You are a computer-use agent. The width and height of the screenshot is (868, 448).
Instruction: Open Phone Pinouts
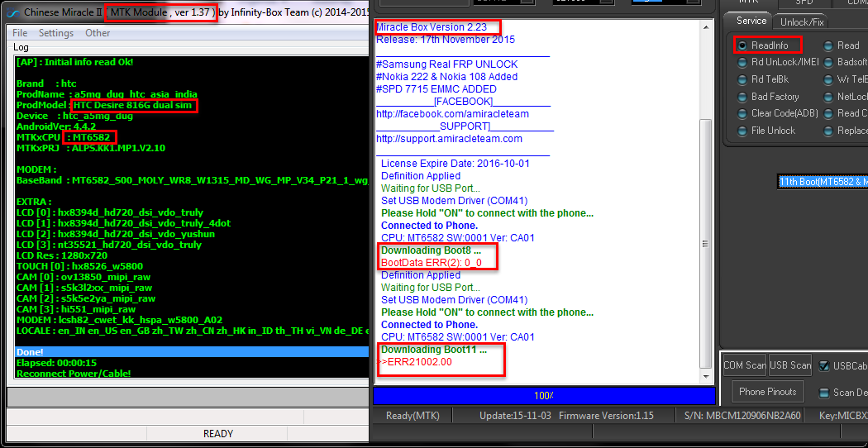point(767,392)
